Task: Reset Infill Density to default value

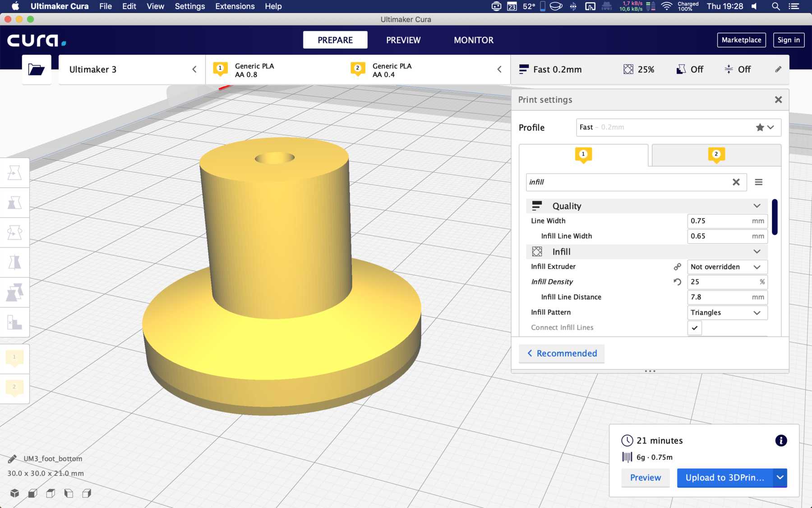Action: coord(677,282)
